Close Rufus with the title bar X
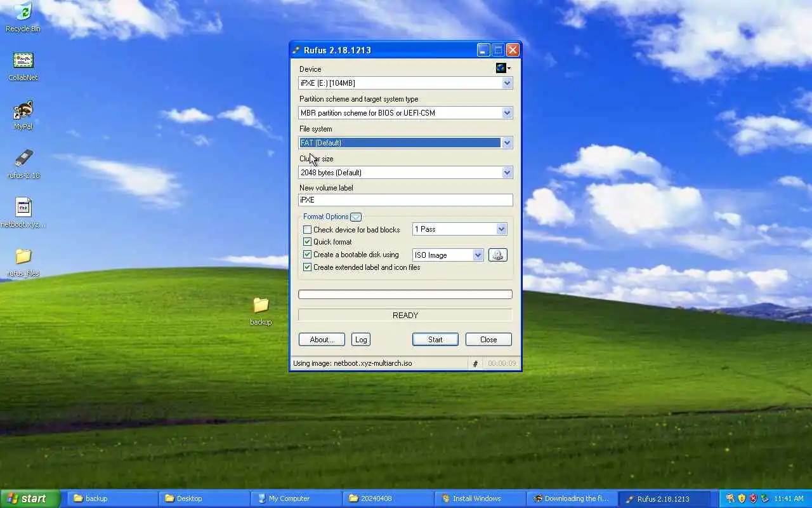The image size is (812, 508). pos(513,50)
